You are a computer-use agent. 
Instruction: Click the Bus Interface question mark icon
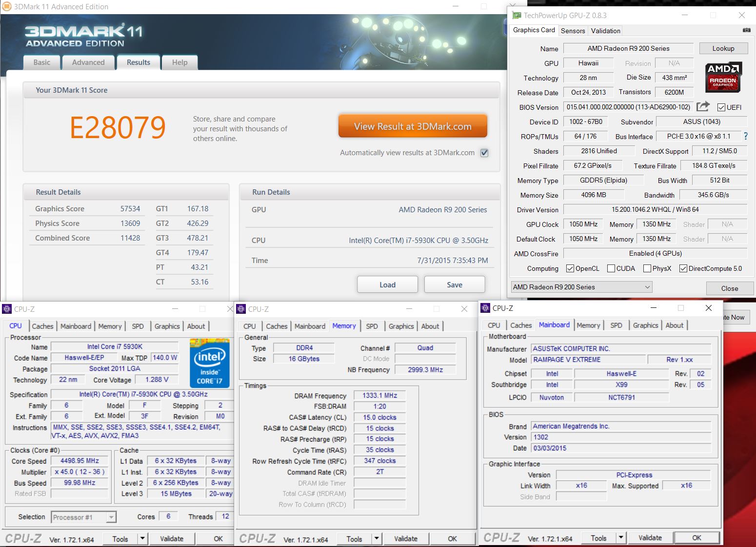(745, 136)
